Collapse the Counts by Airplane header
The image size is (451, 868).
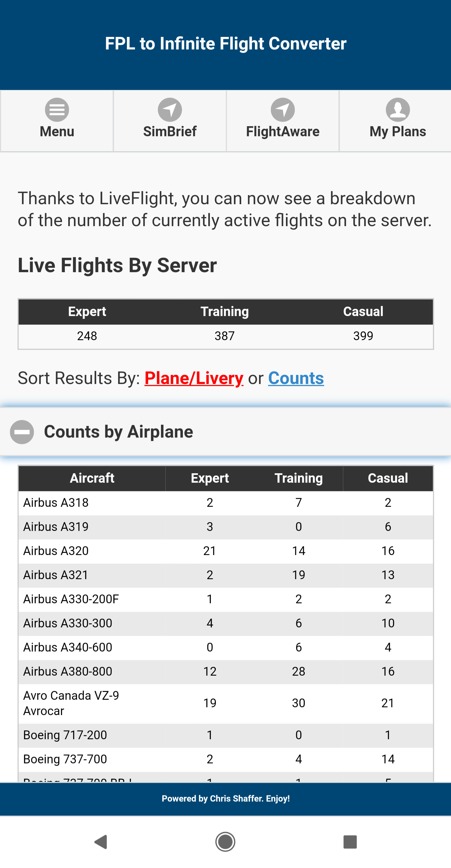pos(119,432)
